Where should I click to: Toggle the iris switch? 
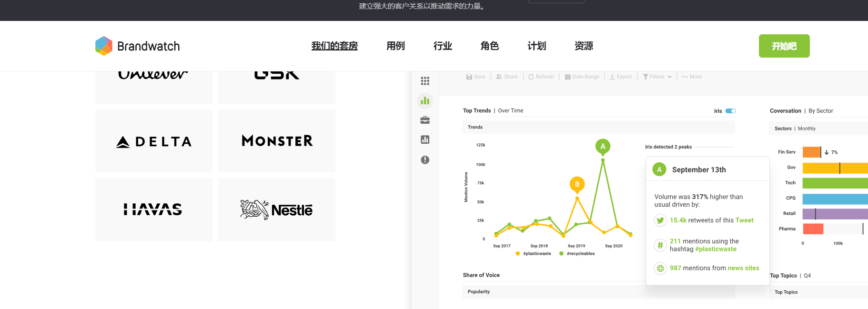(x=731, y=111)
